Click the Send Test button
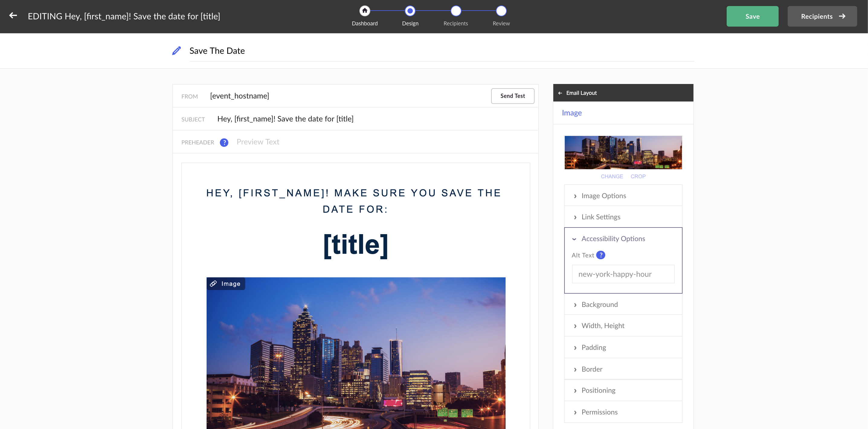This screenshot has width=868, height=429. pyautogui.click(x=512, y=96)
